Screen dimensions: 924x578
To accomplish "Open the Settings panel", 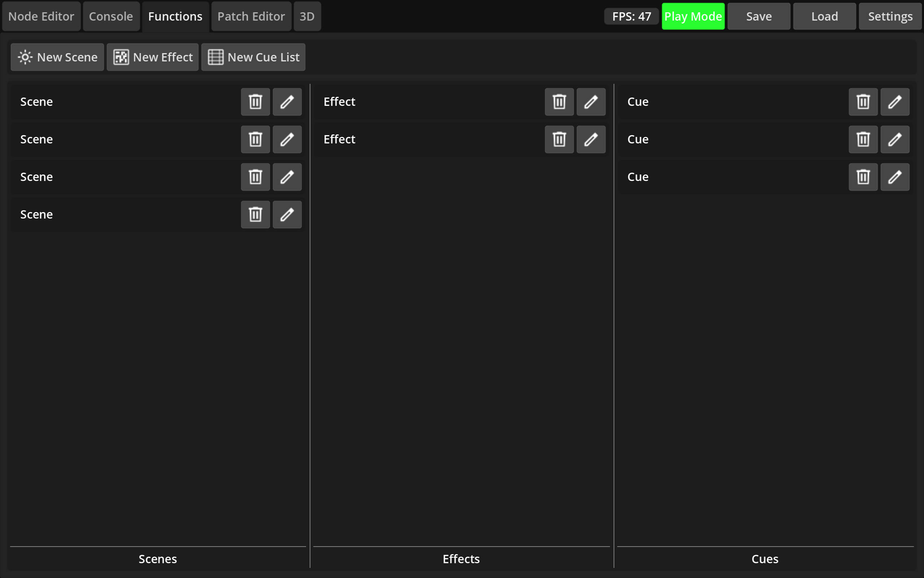I will pyautogui.click(x=890, y=17).
